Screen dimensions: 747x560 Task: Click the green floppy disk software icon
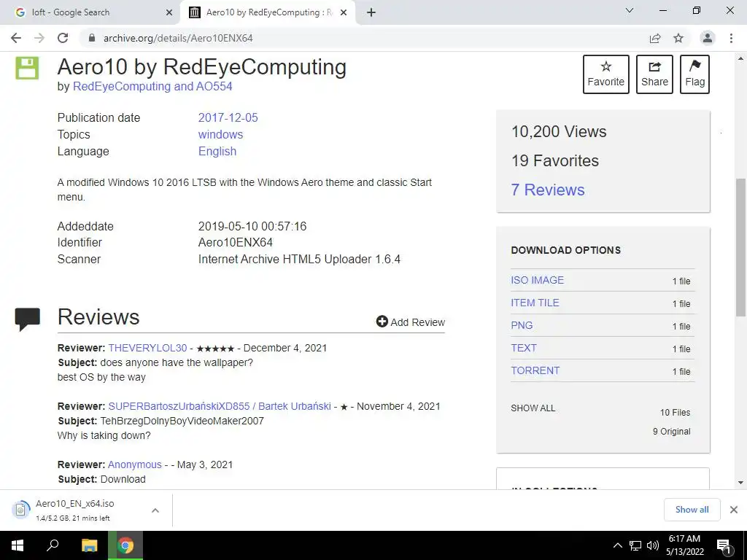[x=27, y=68]
